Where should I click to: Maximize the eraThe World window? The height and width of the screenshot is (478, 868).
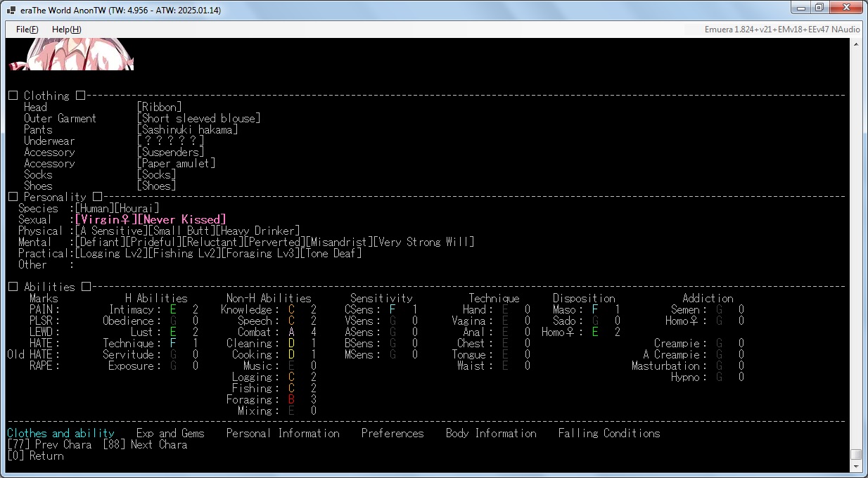819,8
